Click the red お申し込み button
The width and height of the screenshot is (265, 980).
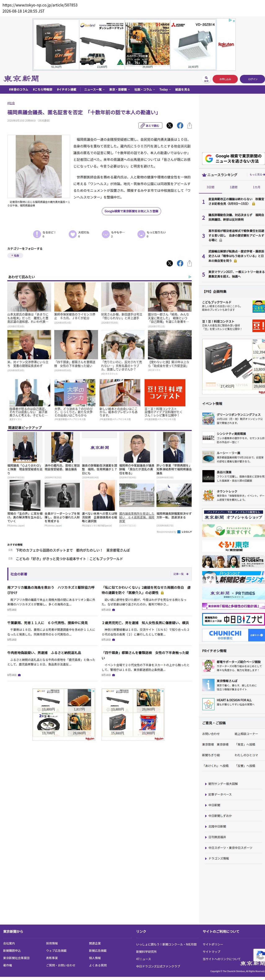pos(225,79)
